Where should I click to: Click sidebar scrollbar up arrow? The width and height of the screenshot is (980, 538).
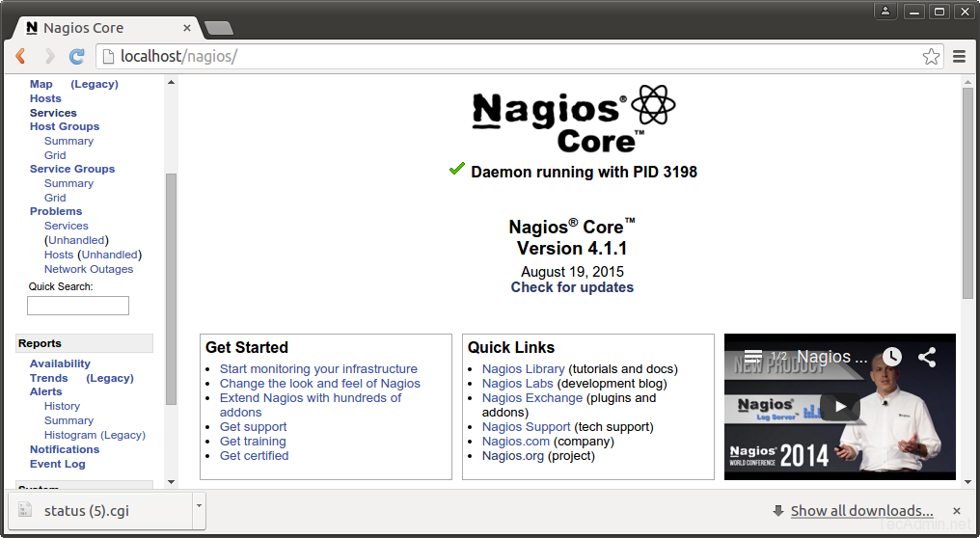[172, 82]
